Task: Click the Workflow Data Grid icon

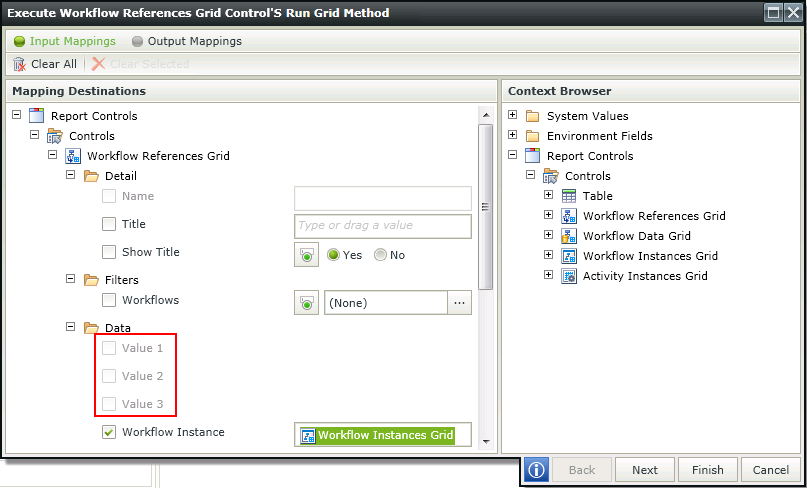Action: tap(569, 236)
